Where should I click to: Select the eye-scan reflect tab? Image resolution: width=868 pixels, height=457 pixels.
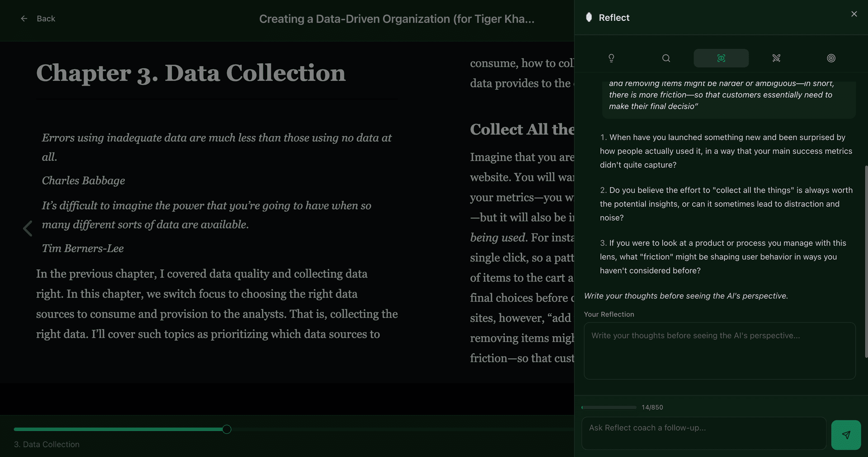721,58
